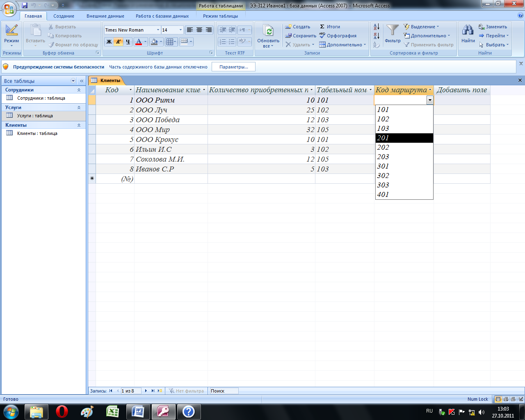The height and width of the screenshot is (420, 525).
Task: Open Windows Start menu
Action: click(x=11, y=411)
